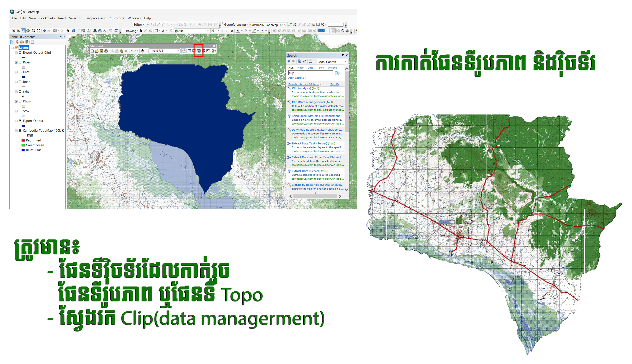Click the Export_Output dark blue symbol swatch
This screenshot has width=632, height=364.
click(x=23, y=126)
